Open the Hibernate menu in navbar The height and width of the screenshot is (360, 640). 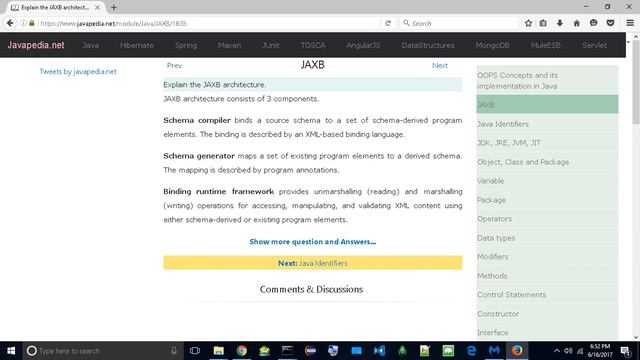click(x=137, y=45)
